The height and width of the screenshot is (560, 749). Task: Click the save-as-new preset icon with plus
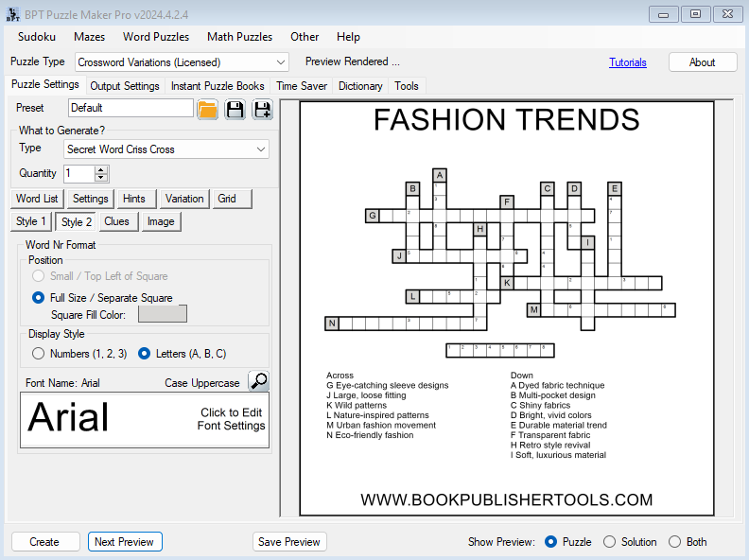click(262, 109)
